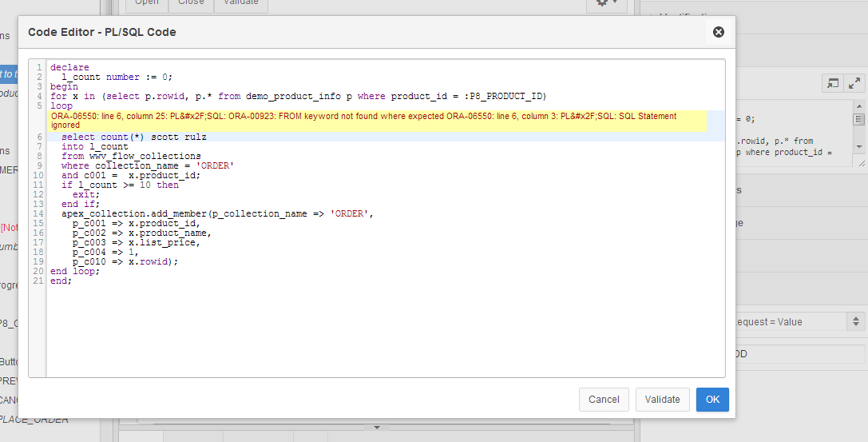Click the 'Code Editor - PL/SQL Code' title
Image resolution: width=868 pixels, height=442 pixels.
point(102,32)
